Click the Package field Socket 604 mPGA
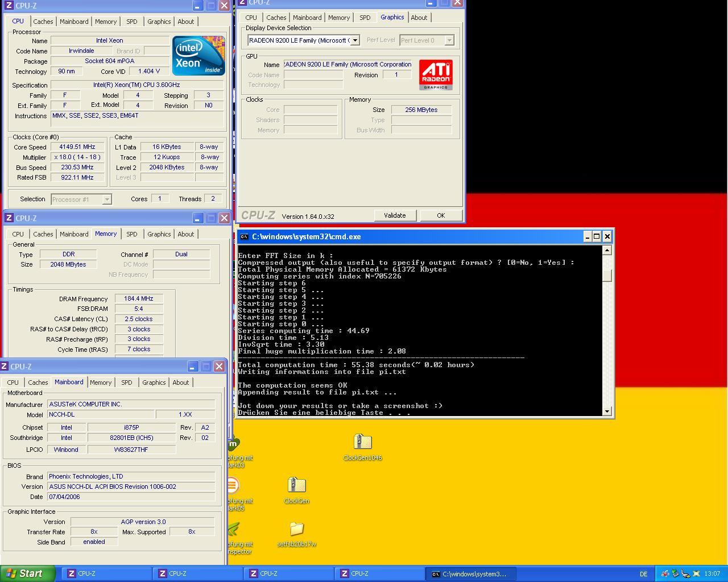 click(110, 61)
